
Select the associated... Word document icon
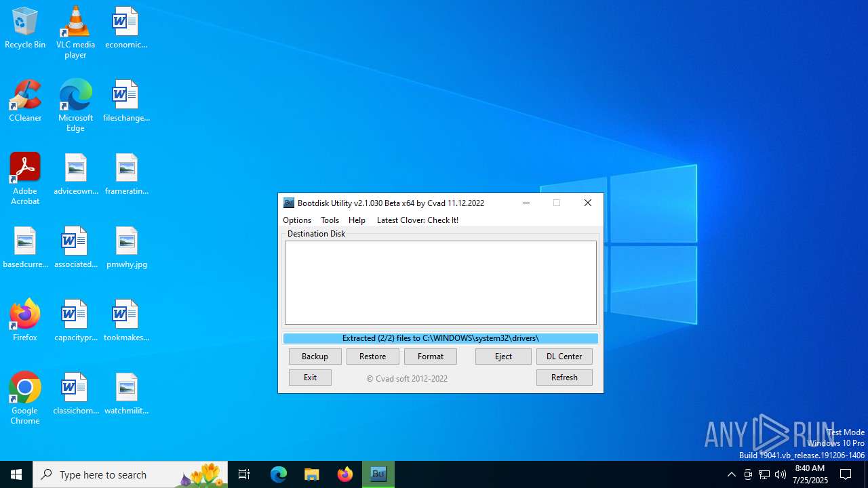click(75, 247)
